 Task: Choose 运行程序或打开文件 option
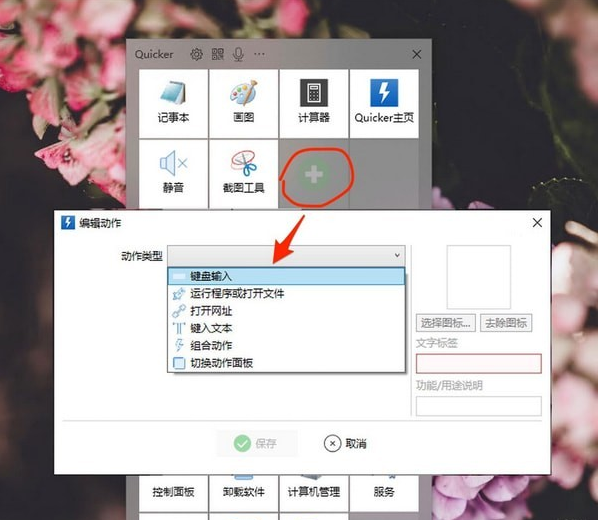pyautogui.click(x=286, y=293)
